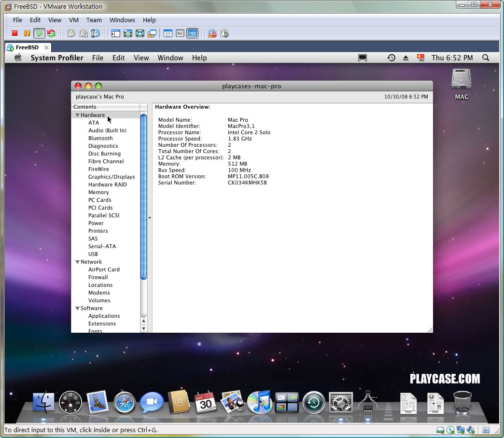Open Spotlight search magnifier in menu bar
The height and width of the screenshot is (438, 504).
point(486,58)
